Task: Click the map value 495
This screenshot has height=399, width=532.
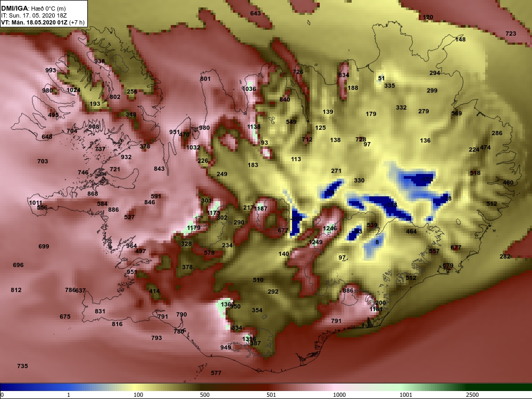Action: coord(53,115)
